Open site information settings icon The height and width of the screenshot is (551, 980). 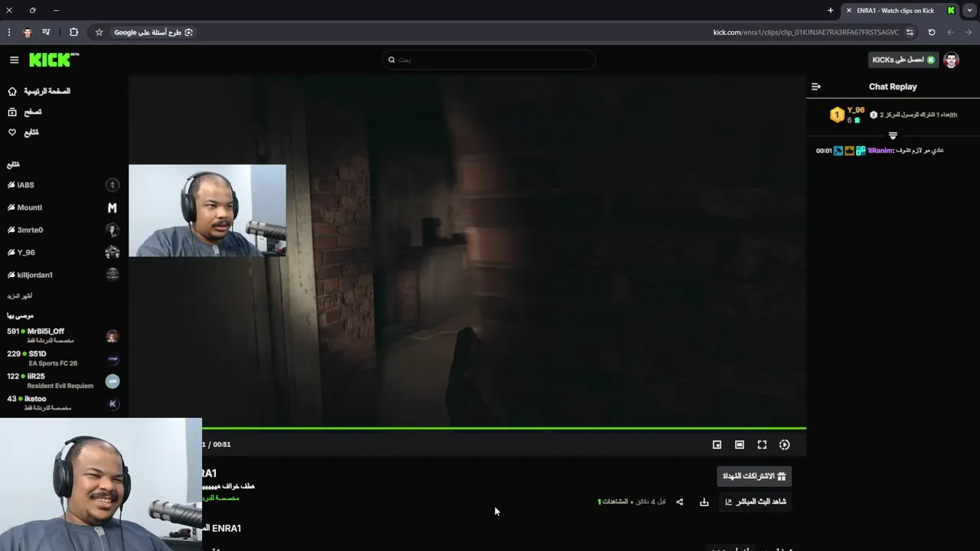pyautogui.click(x=910, y=32)
